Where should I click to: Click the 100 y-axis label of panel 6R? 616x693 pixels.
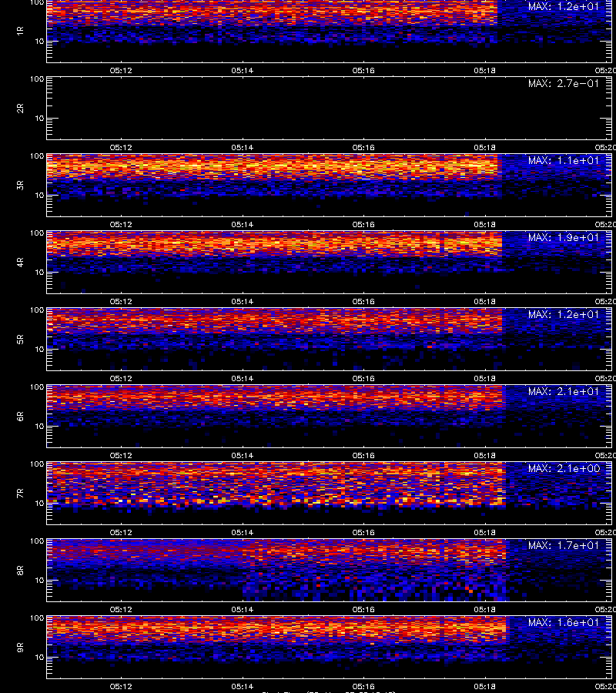tap(37, 387)
